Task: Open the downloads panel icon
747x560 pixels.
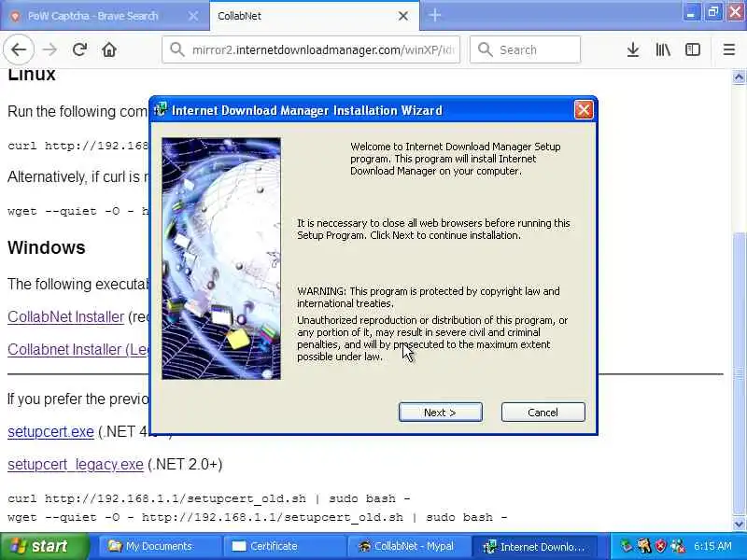Action: 633,49
